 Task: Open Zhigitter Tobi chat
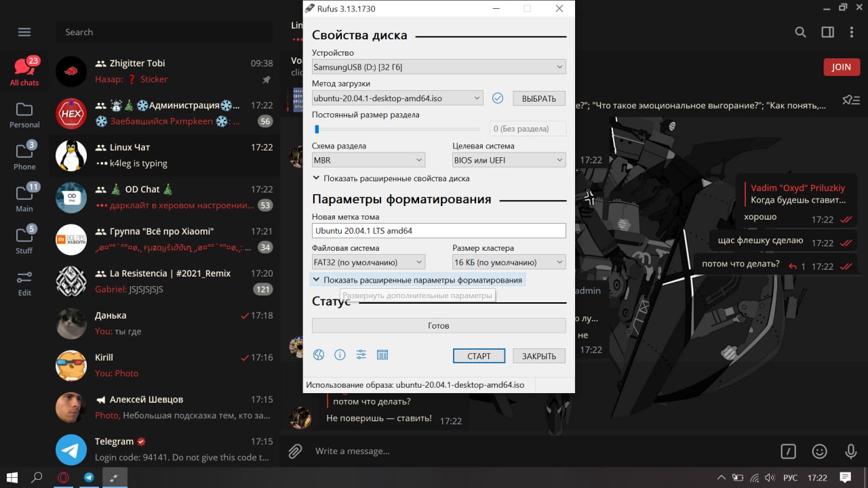pyautogui.click(x=165, y=71)
